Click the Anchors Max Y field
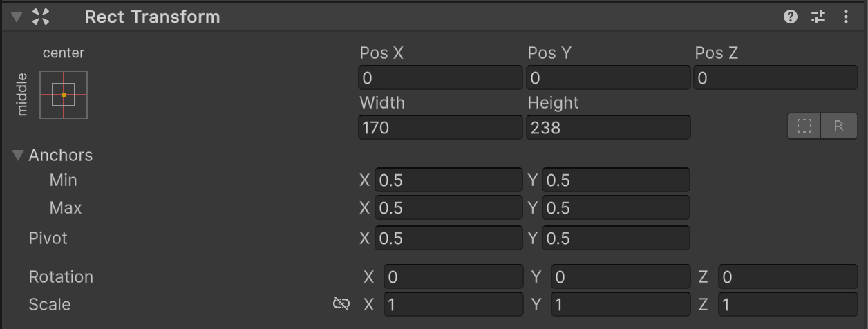The width and height of the screenshot is (868, 329). [616, 208]
